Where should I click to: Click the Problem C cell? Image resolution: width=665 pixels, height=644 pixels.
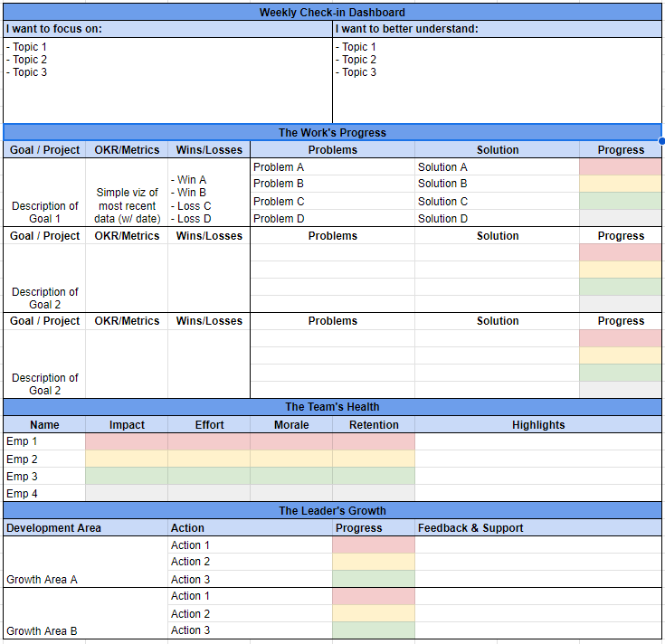[333, 201]
